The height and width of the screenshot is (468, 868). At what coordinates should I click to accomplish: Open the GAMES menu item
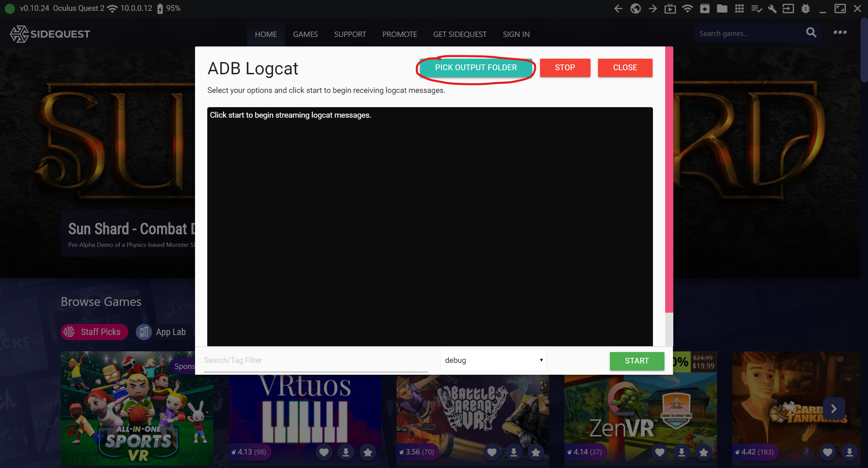[x=305, y=34]
